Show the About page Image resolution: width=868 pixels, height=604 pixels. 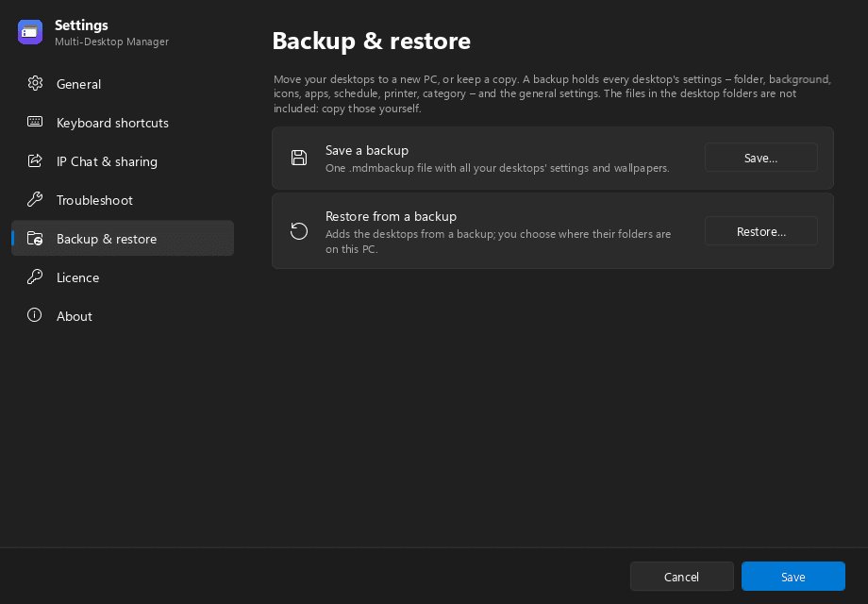123,316
